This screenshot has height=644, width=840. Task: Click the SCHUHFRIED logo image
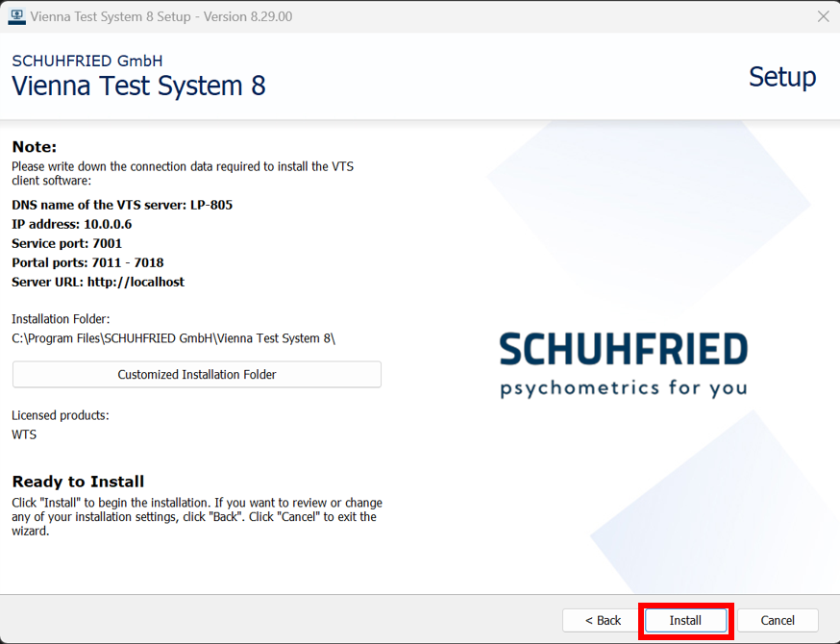623,350
